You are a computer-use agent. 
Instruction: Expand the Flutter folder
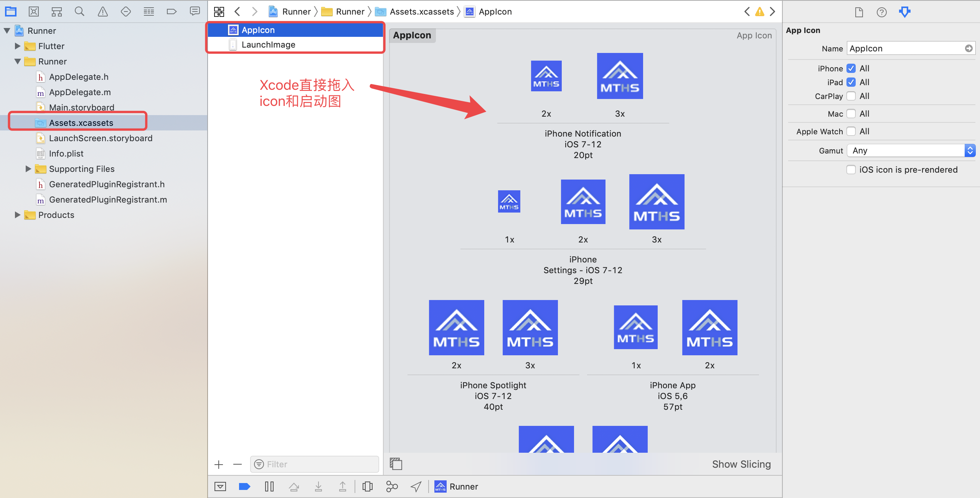[17, 46]
